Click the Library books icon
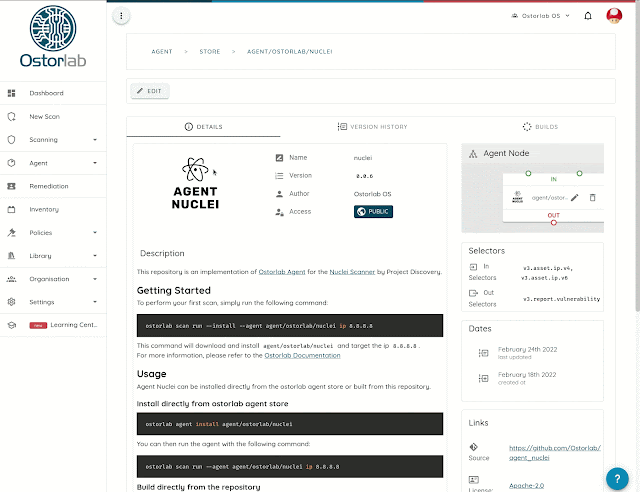Screen dimensions: 640x492 coord(11,256)
